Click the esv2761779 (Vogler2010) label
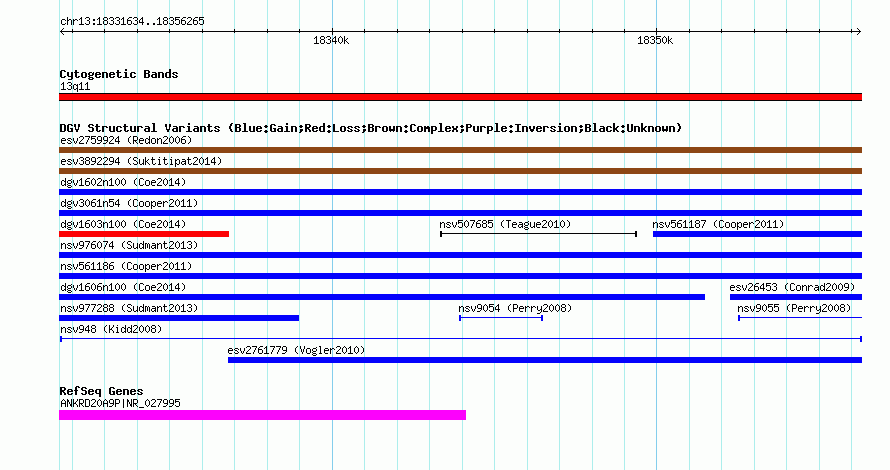The height and width of the screenshot is (470, 890). pos(296,350)
